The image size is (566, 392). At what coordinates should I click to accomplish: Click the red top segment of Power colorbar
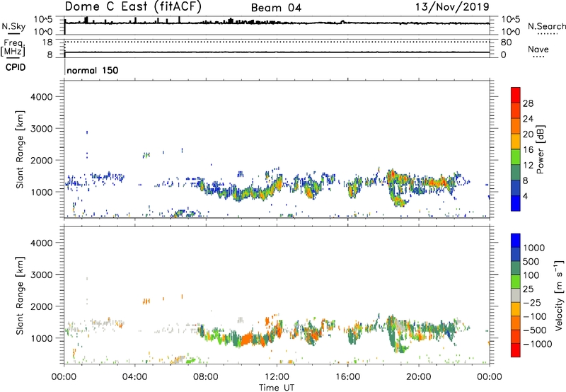(x=516, y=95)
